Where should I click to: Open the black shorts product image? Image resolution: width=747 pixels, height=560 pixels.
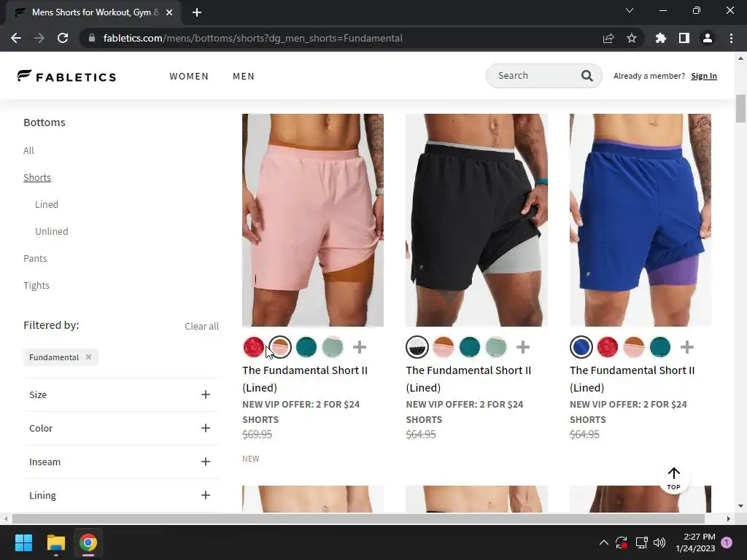(x=476, y=220)
